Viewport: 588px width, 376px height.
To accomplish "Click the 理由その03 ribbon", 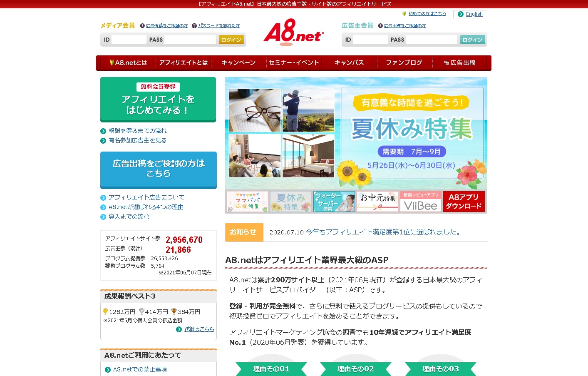I will pyautogui.click(x=441, y=369).
